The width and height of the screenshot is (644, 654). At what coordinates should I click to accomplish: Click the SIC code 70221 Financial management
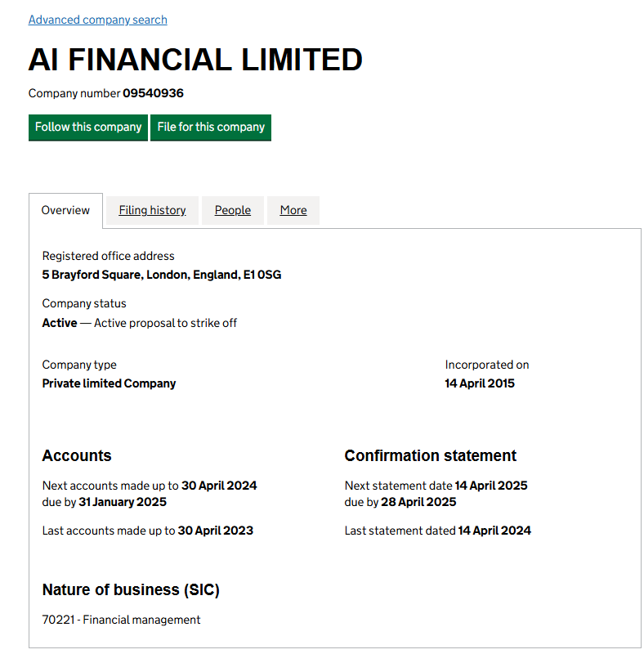[x=121, y=620]
